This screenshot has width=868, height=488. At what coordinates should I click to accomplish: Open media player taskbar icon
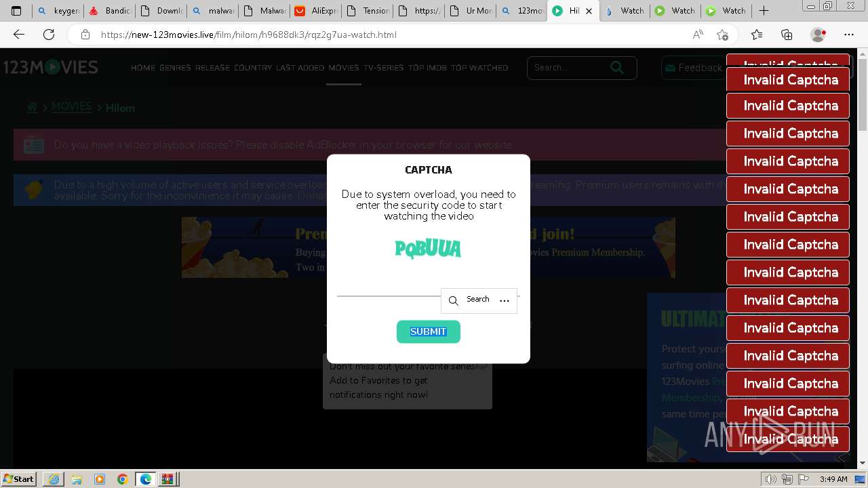click(100, 479)
